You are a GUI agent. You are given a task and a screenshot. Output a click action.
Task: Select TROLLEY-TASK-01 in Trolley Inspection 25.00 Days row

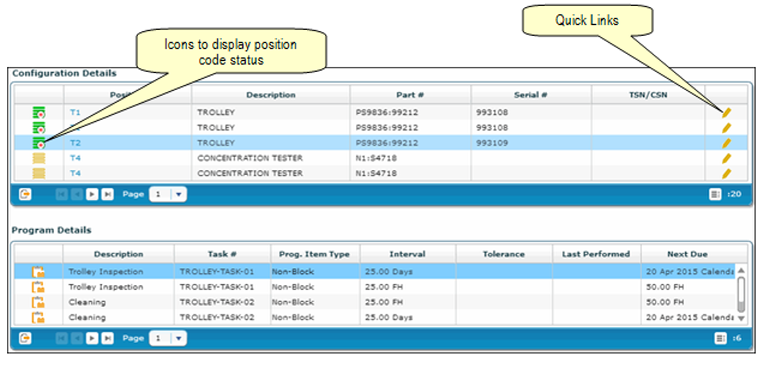click(x=217, y=272)
